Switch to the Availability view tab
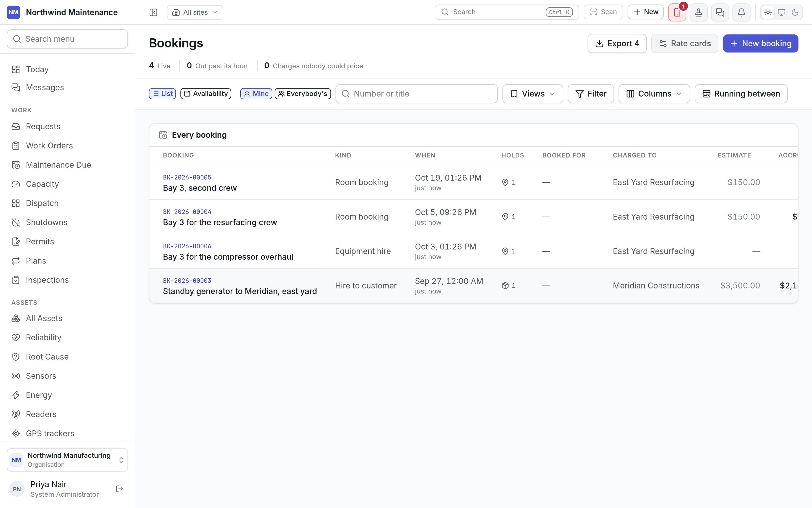This screenshot has height=508, width=812. (206, 94)
